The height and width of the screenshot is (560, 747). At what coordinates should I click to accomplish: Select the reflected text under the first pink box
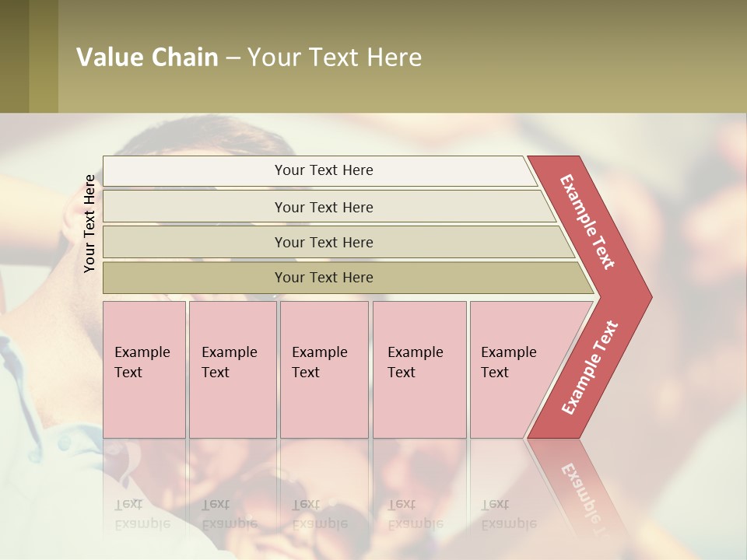point(142,514)
